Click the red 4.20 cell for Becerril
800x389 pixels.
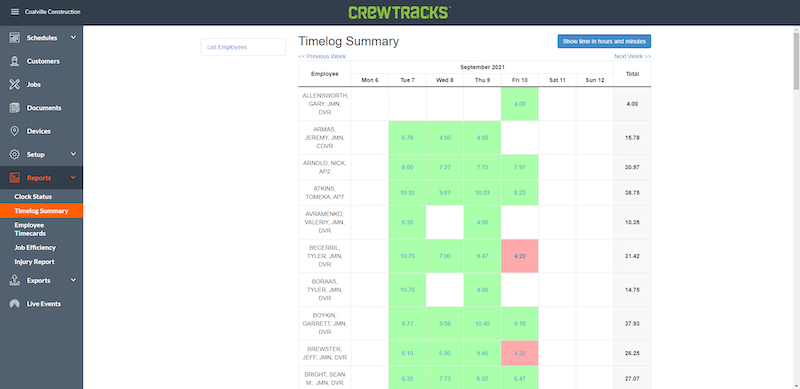tap(519, 256)
